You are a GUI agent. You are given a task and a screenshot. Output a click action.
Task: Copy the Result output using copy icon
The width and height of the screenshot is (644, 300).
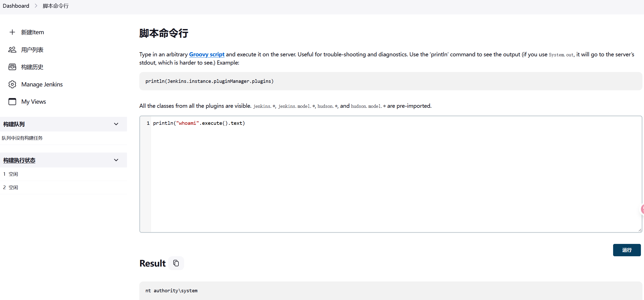coord(176,263)
